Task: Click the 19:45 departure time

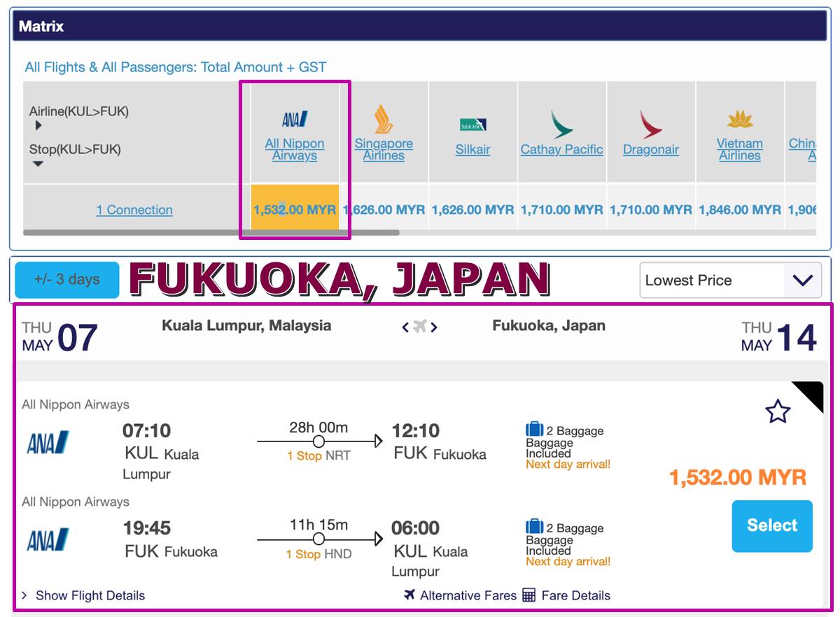Action: (x=146, y=528)
